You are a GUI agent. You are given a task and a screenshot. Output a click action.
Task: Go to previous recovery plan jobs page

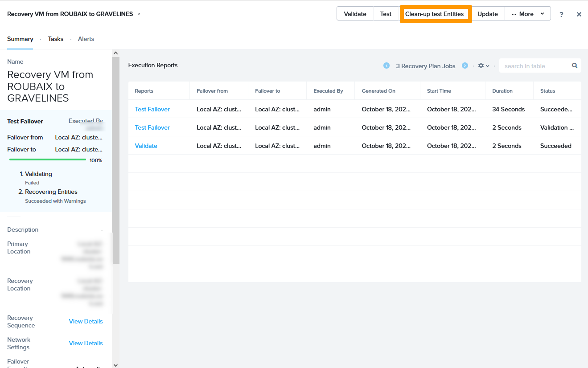(387, 66)
